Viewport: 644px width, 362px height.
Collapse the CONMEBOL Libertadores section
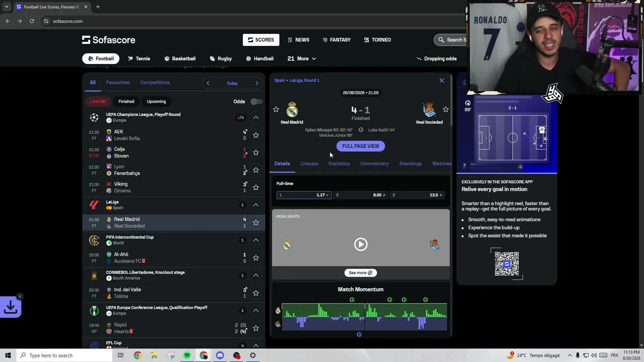click(x=256, y=275)
